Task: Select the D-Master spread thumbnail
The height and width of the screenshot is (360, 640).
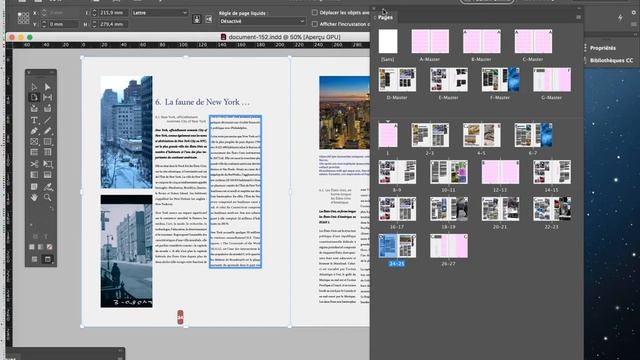Action: click(x=397, y=79)
